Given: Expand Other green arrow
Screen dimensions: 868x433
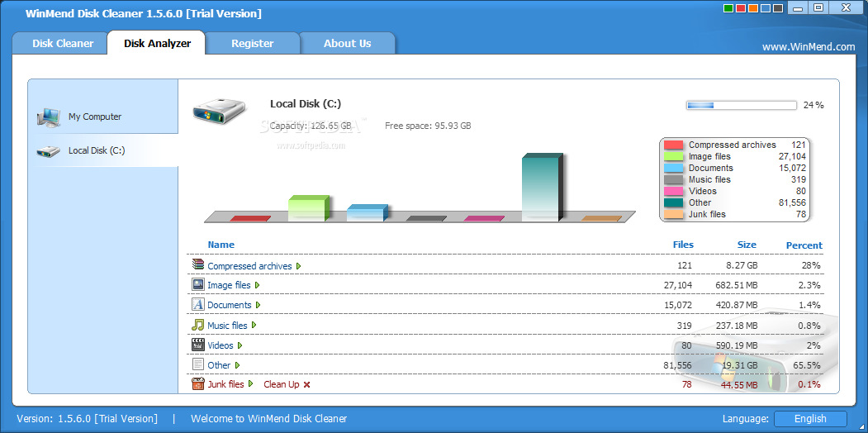Looking at the screenshot, I should tap(238, 365).
